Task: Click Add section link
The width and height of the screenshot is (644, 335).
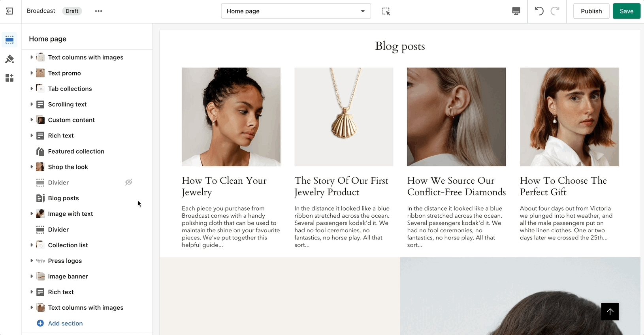Action: tap(65, 323)
